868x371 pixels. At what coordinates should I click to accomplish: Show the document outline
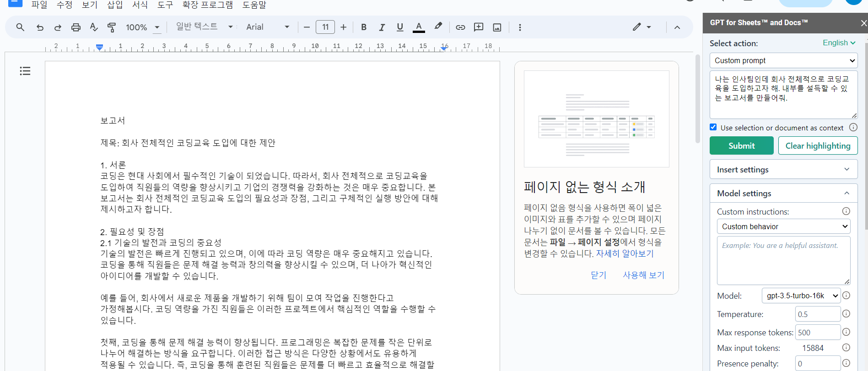click(x=25, y=71)
